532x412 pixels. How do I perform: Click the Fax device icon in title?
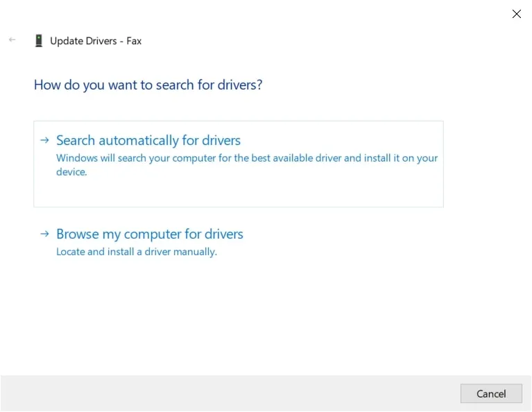click(39, 41)
